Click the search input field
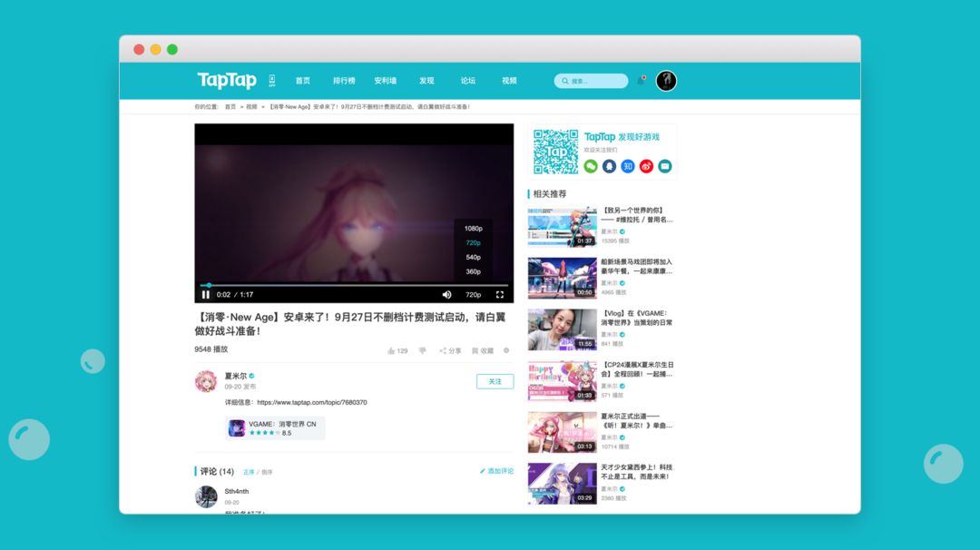Screen dimensions: 980x550 [591, 81]
